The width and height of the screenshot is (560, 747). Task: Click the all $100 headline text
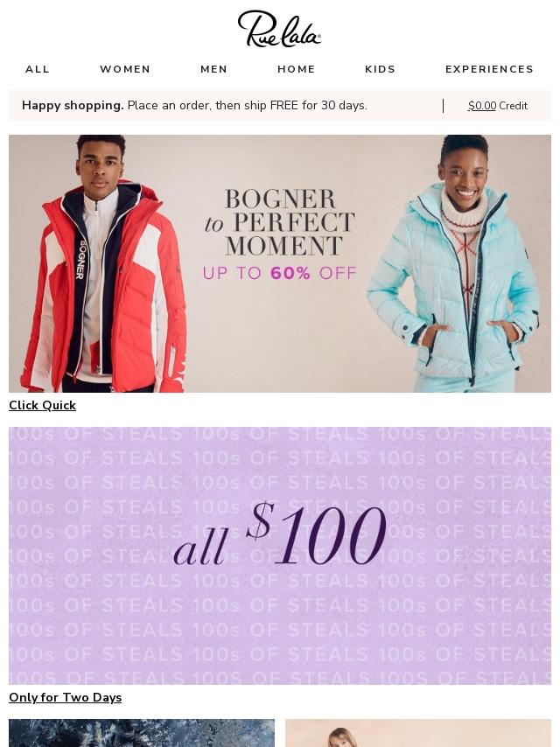[x=280, y=535]
